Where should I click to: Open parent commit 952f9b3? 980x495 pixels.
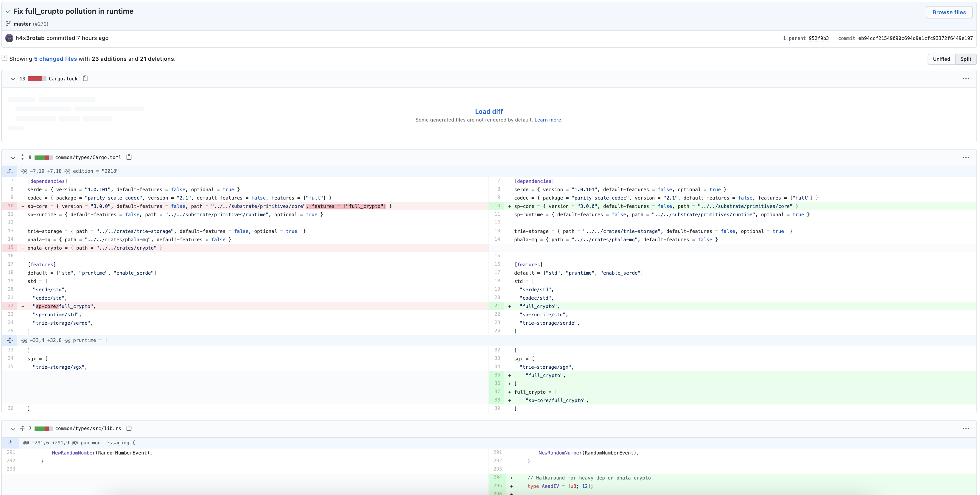pyautogui.click(x=818, y=38)
